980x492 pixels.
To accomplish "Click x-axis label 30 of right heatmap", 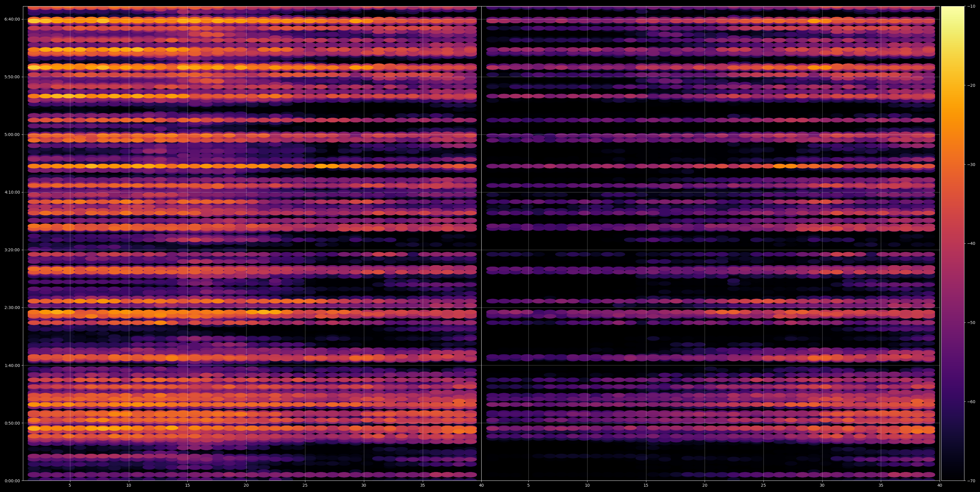I will [x=823, y=486].
